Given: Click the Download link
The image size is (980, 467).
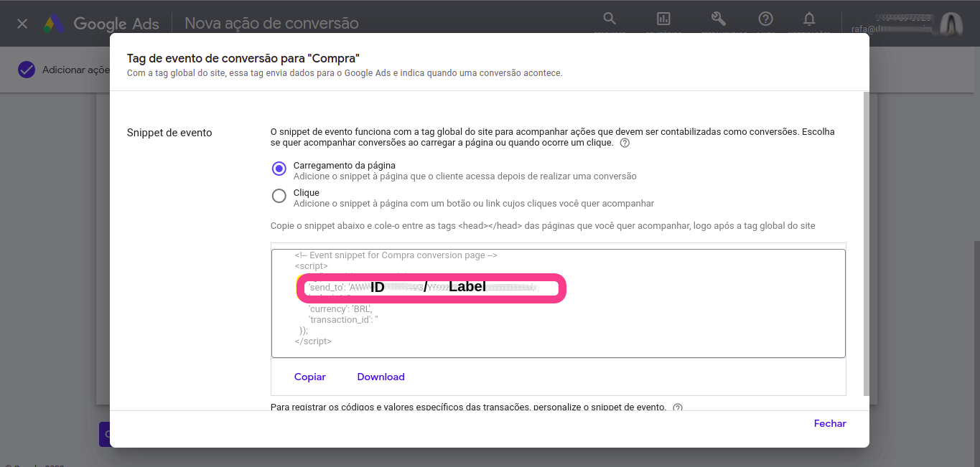Looking at the screenshot, I should 381,377.
